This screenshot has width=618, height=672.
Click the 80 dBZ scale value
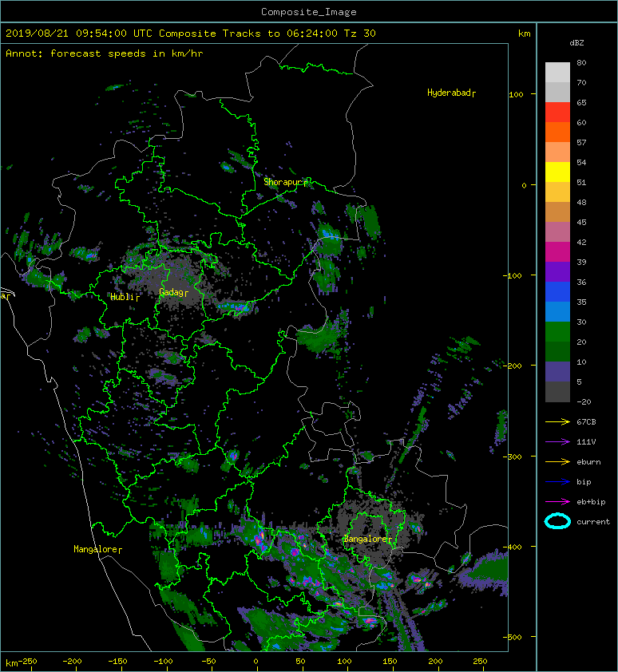point(581,62)
